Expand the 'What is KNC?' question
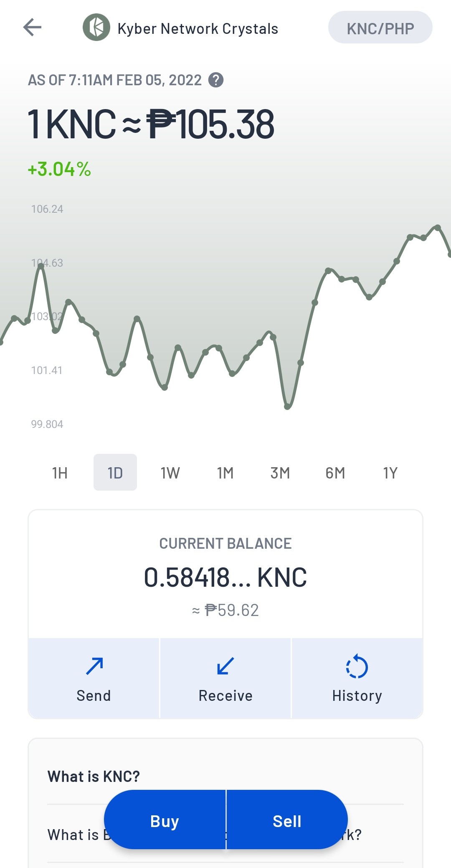This screenshot has width=451, height=868. 225,776
